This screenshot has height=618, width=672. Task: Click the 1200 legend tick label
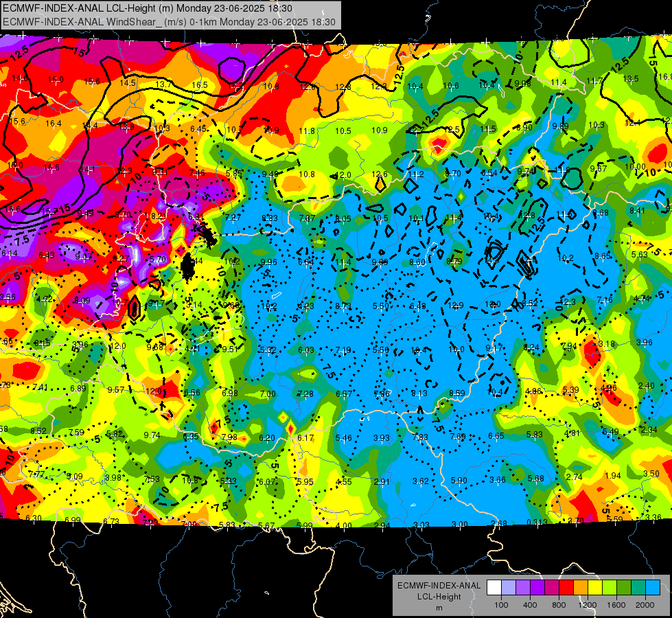(x=588, y=605)
